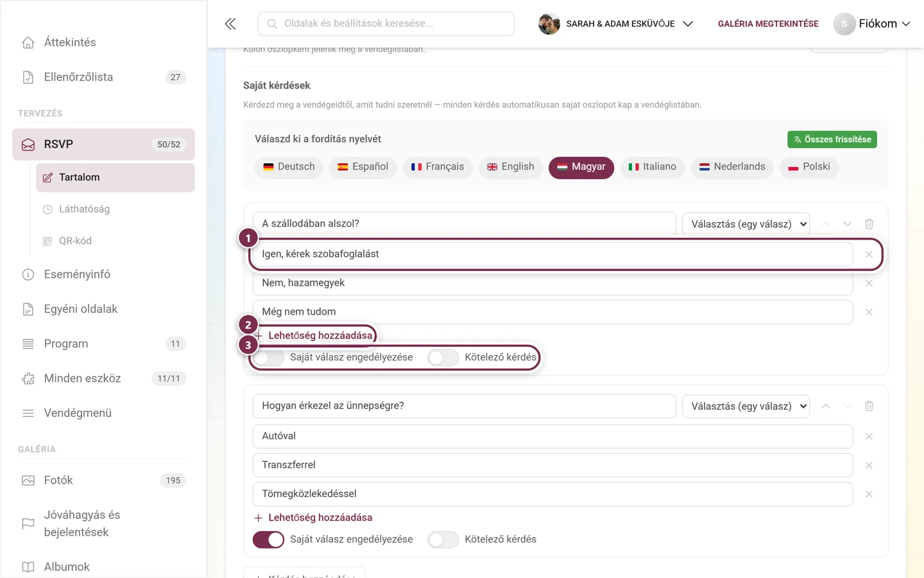Enable 'Saját válasz engedélyezése' for the hotel question
Viewport: 924px width, 578px height.
(268, 358)
